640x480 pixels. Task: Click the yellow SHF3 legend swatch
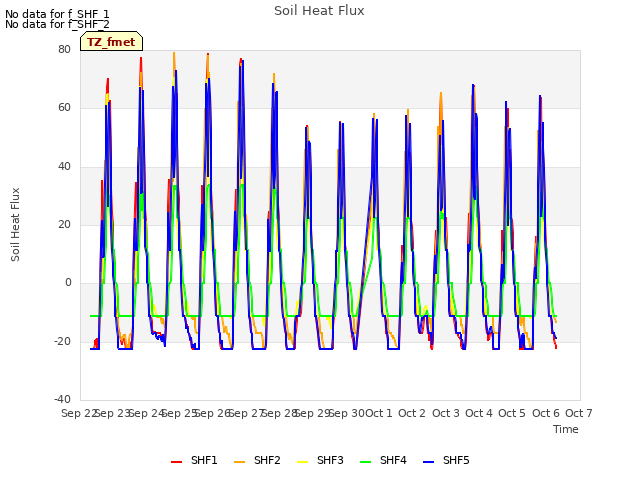pyautogui.click(x=302, y=462)
